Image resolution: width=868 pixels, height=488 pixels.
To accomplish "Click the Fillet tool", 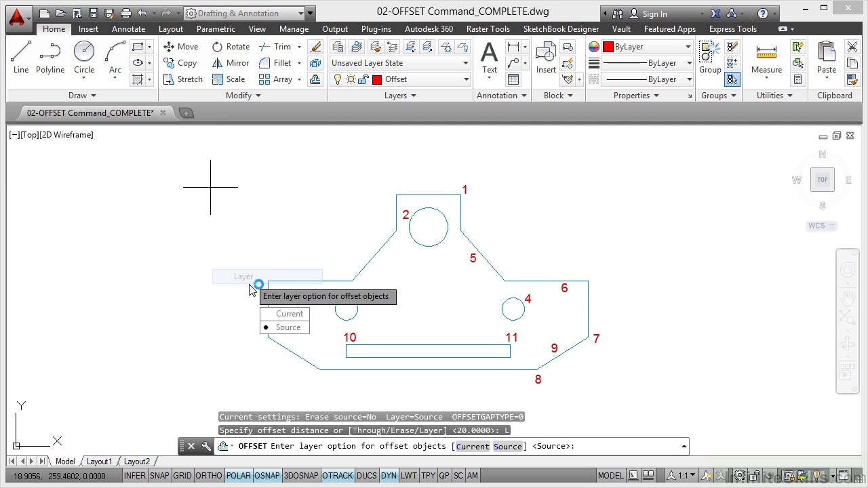I will pyautogui.click(x=276, y=63).
